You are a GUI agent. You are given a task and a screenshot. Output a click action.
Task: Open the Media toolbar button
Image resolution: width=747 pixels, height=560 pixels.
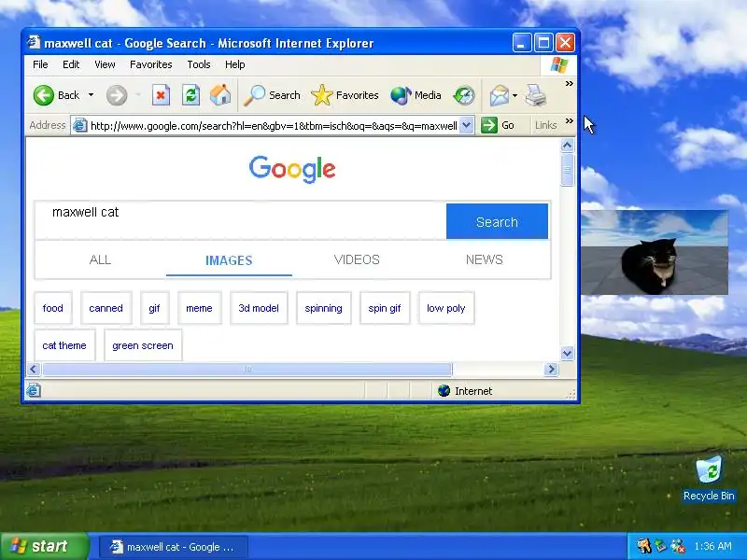pyautogui.click(x=416, y=95)
